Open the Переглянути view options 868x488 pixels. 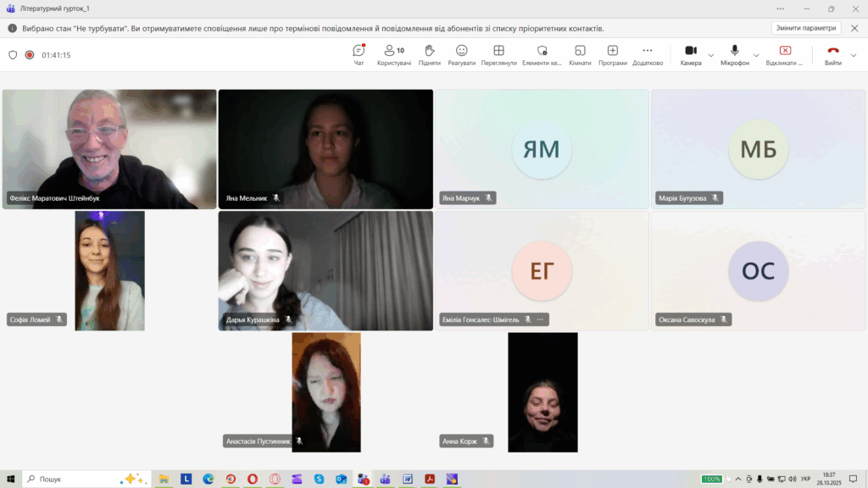[x=498, y=54]
